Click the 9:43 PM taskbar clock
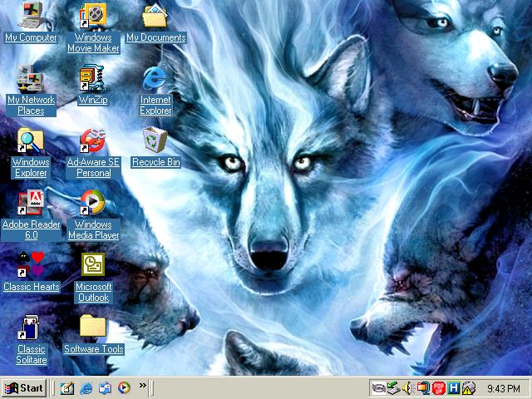The height and width of the screenshot is (399, 532). click(x=504, y=388)
